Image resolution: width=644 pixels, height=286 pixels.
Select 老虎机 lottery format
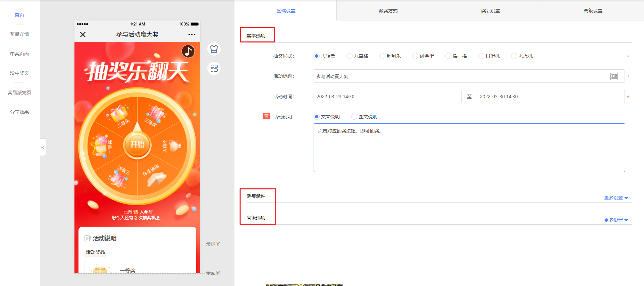click(x=522, y=56)
